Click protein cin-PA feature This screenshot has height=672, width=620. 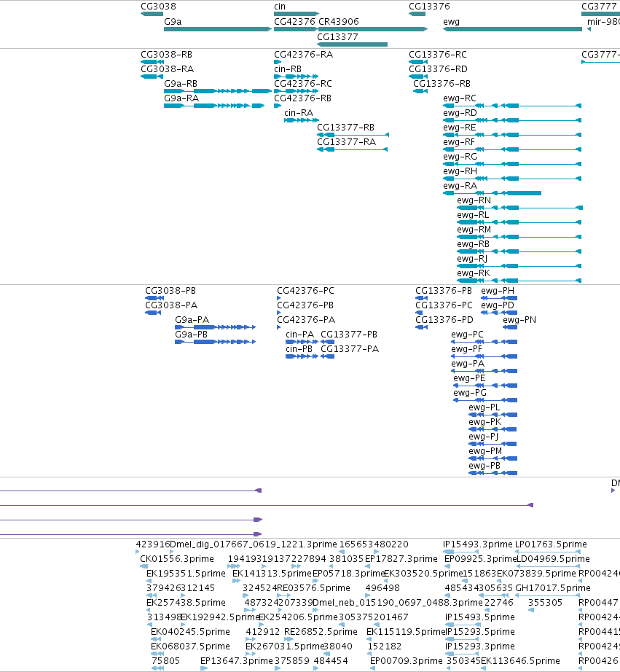[302, 342]
